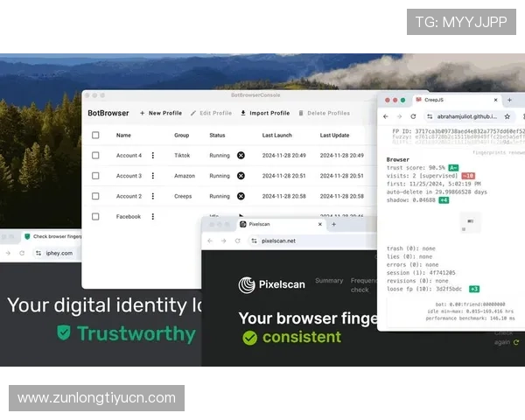Stop the running Account 2 profile
The width and height of the screenshot is (525, 420).
[x=241, y=197]
